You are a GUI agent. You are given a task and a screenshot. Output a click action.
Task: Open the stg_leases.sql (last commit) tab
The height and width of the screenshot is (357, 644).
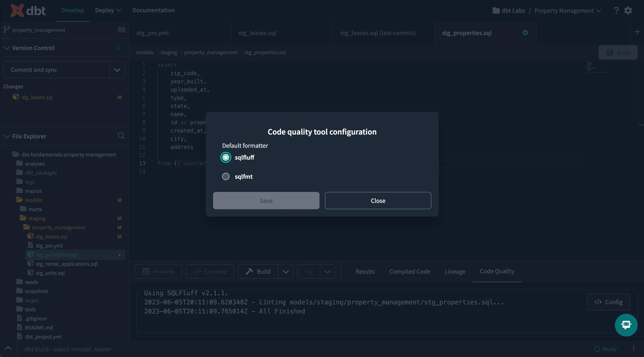coord(384,33)
